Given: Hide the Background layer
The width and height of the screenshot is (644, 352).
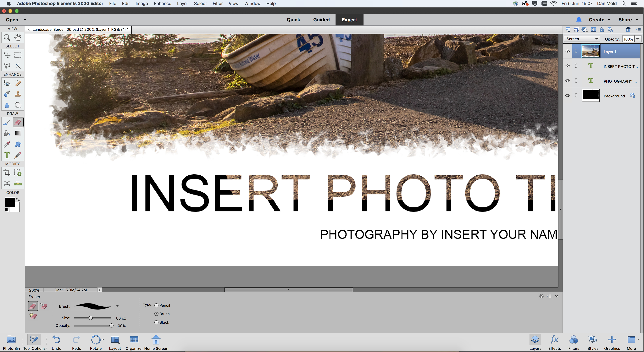Looking at the screenshot, I should coord(567,95).
